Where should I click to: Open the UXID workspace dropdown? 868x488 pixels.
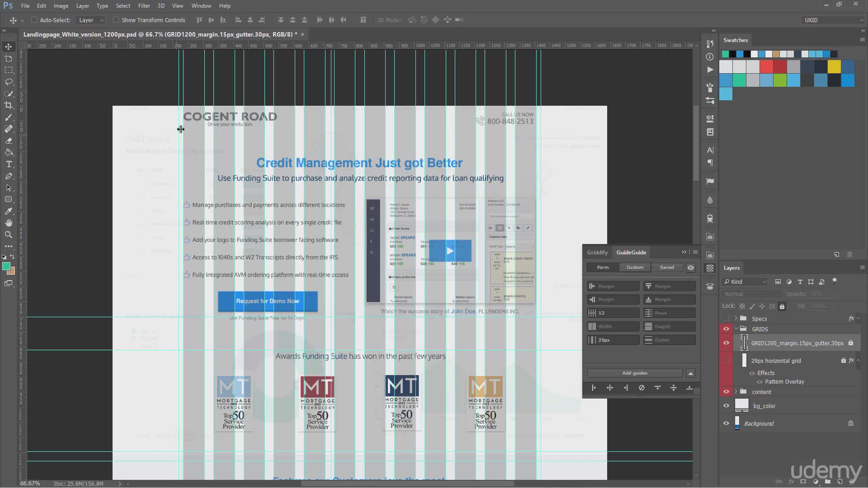(833, 20)
